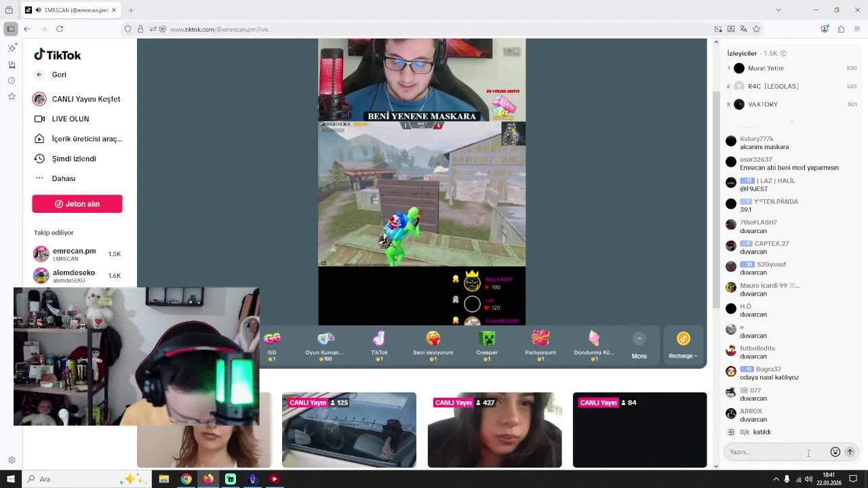Image resolution: width=868 pixels, height=488 pixels.
Task: Click chat user 7theFLASH7
Action: pos(758,222)
